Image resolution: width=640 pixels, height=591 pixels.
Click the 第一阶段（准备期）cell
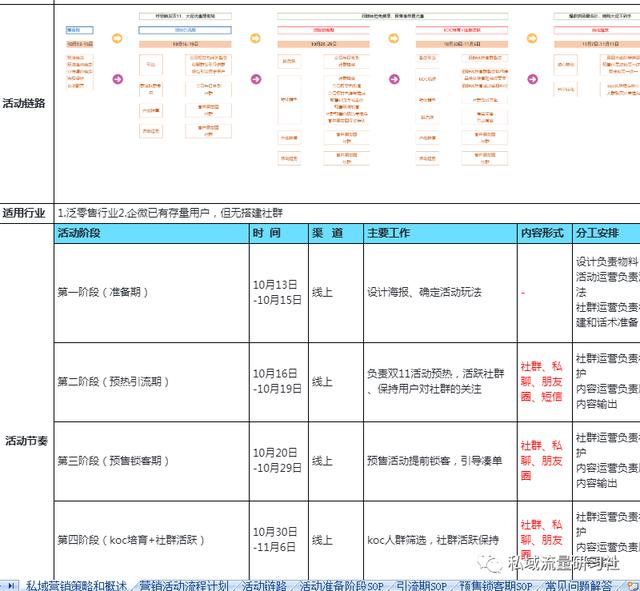coord(151,293)
